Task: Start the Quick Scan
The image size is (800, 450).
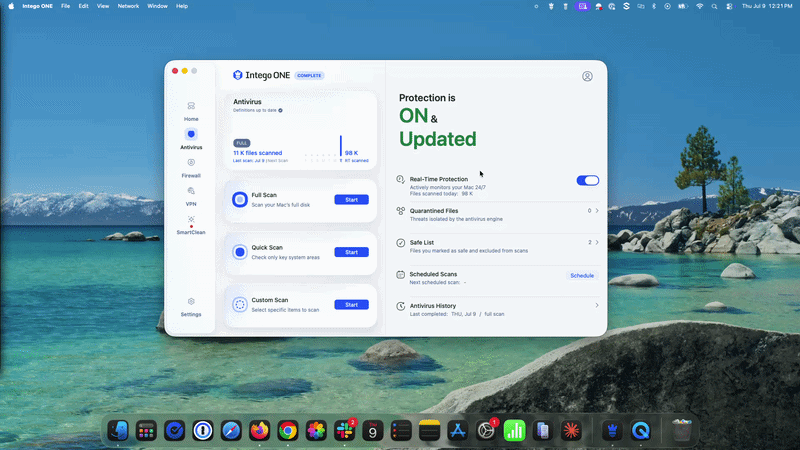Action: coord(352,252)
